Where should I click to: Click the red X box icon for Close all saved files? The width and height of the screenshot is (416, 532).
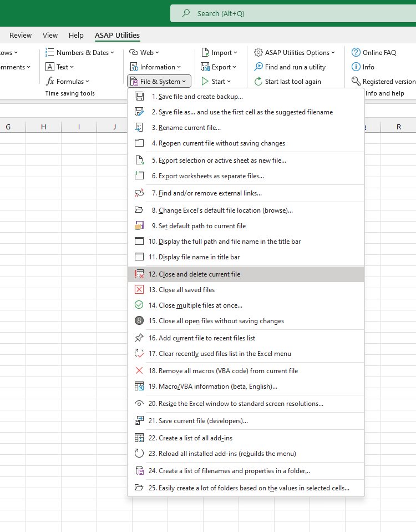tap(139, 290)
